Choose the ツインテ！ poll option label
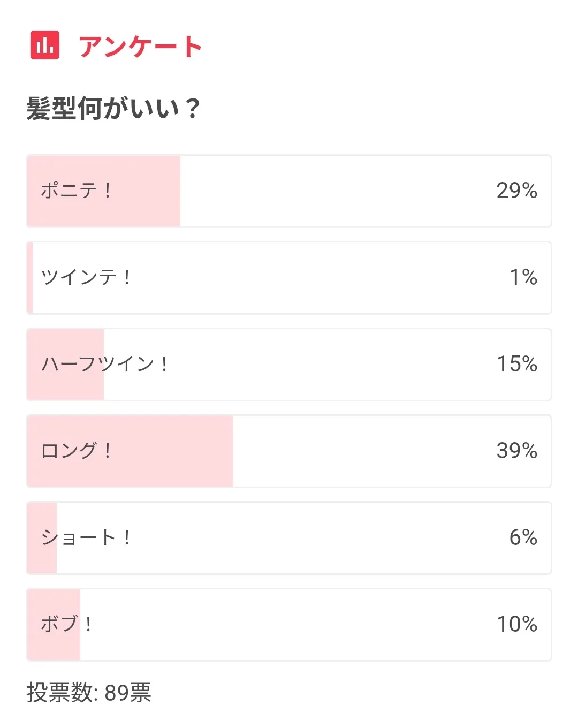This screenshot has width=578, height=728. click(x=86, y=277)
